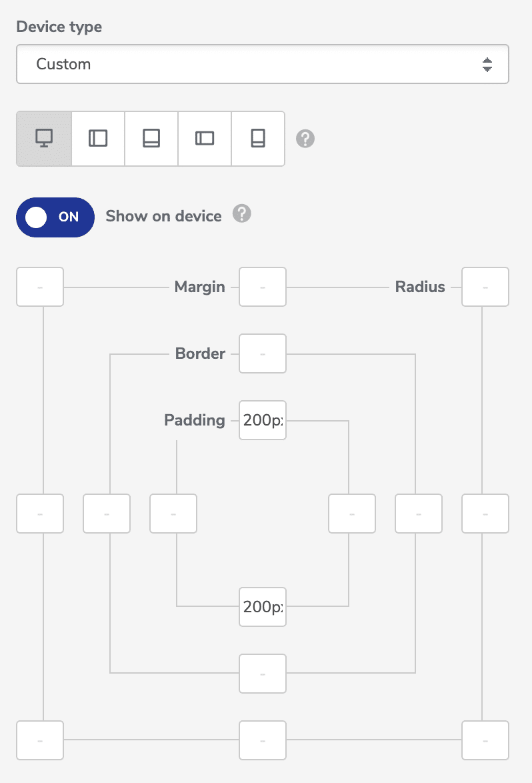Select the mobile landscape device icon
The image size is (532, 783).
(204, 138)
